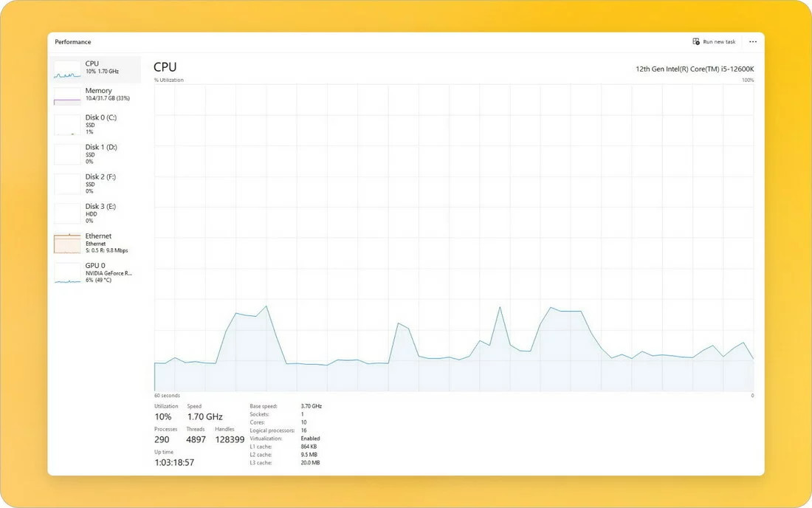Click the Run new task label
This screenshot has height=508, width=812.
[719, 41]
